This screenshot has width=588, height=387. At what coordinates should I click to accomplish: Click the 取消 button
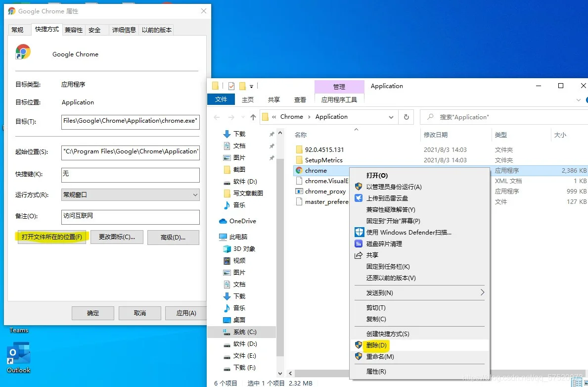pyautogui.click(x=140, y=313)
